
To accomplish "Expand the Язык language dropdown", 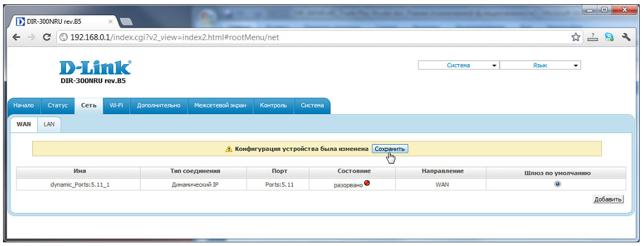I will [540, 65].
